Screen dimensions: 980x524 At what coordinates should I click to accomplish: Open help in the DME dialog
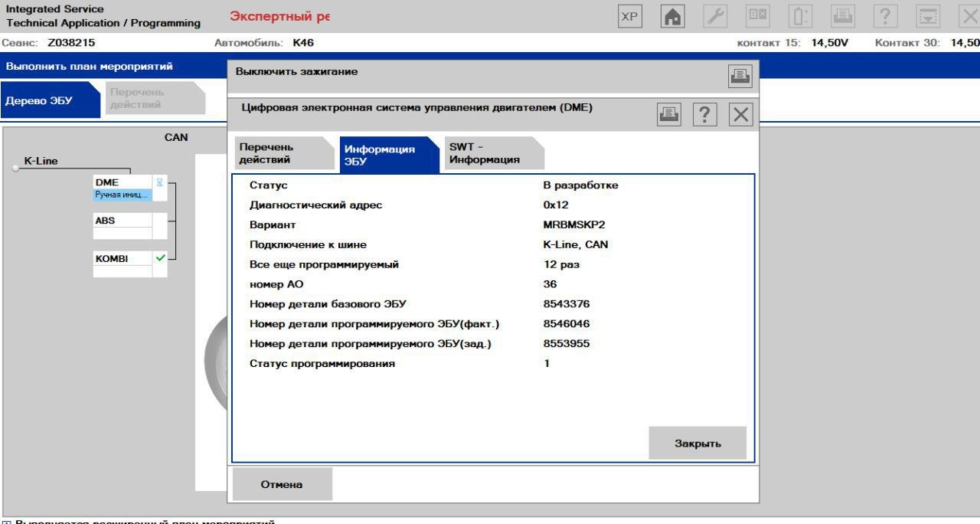(x=704, y=115)
